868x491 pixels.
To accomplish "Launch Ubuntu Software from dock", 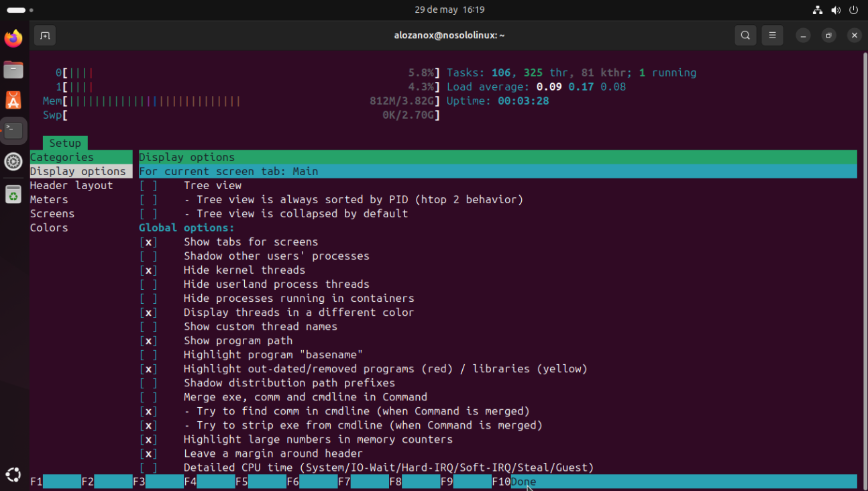I will coord(13,100).
